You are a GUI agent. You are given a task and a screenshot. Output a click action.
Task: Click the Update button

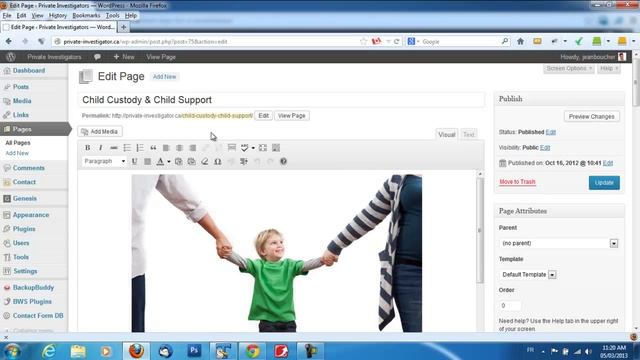click(604, 182)
